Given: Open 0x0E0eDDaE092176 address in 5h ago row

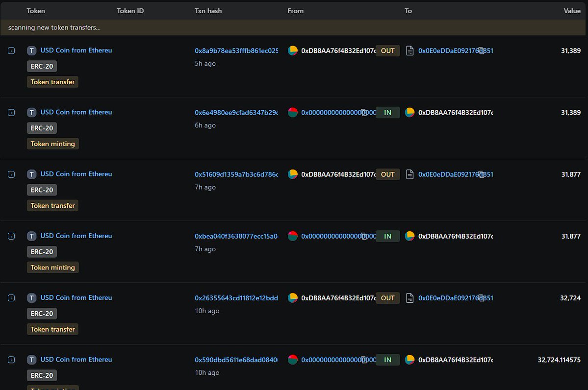Looking at the screenshot, I should [456, 50].
